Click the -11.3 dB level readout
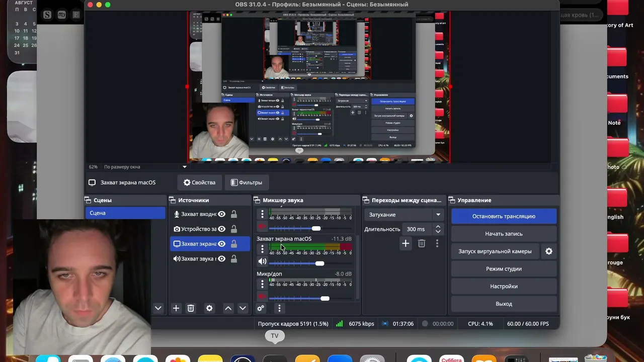Viewport: 644px width, 362px height. coord(342,239)
